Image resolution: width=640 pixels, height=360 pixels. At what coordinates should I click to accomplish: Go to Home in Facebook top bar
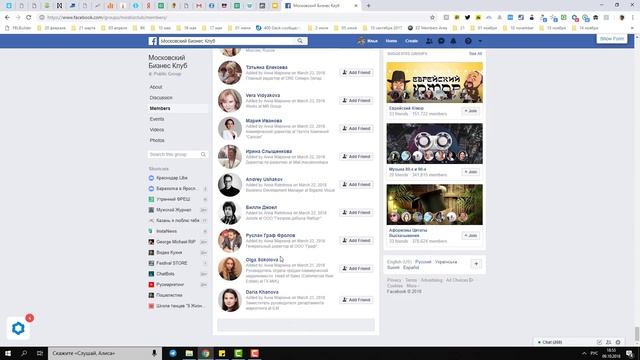(391, 41)
